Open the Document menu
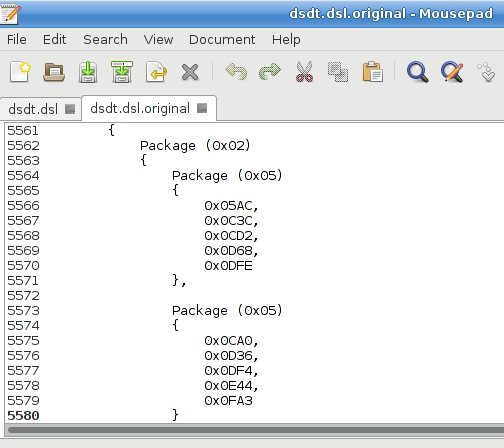 click(222, 40)
